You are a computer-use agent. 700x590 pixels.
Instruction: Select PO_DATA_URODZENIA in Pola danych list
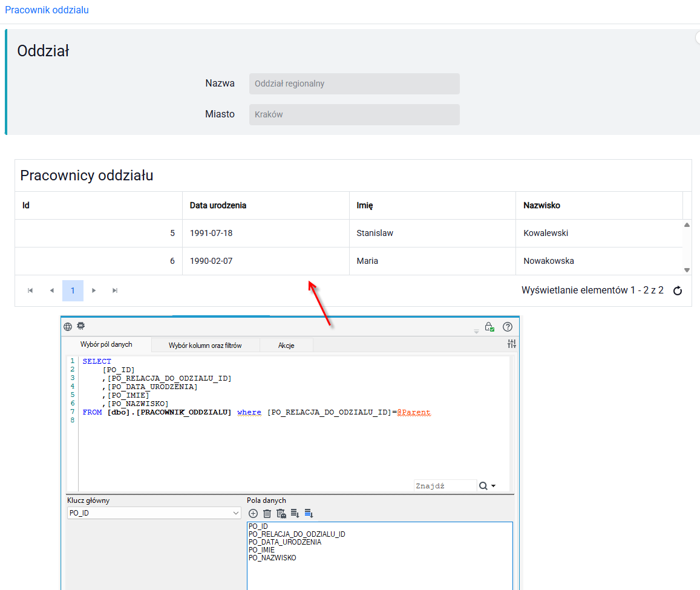[x=285, y=542]
